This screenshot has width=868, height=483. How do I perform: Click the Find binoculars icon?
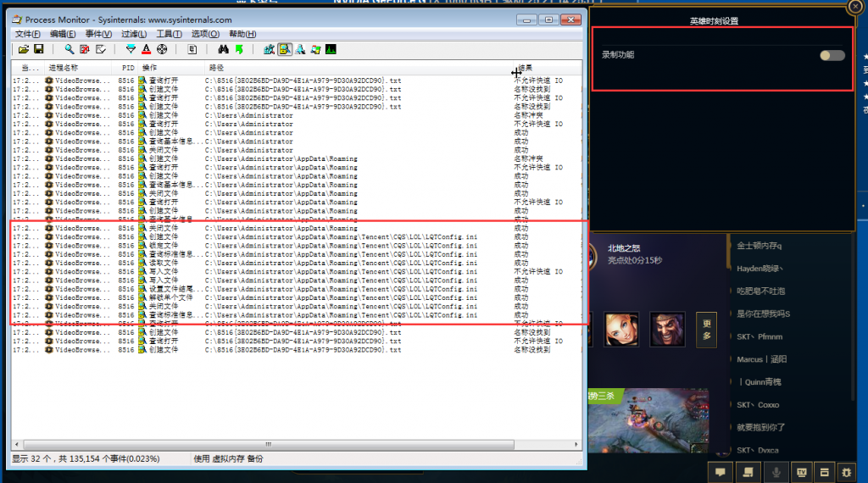click(224, 49)
